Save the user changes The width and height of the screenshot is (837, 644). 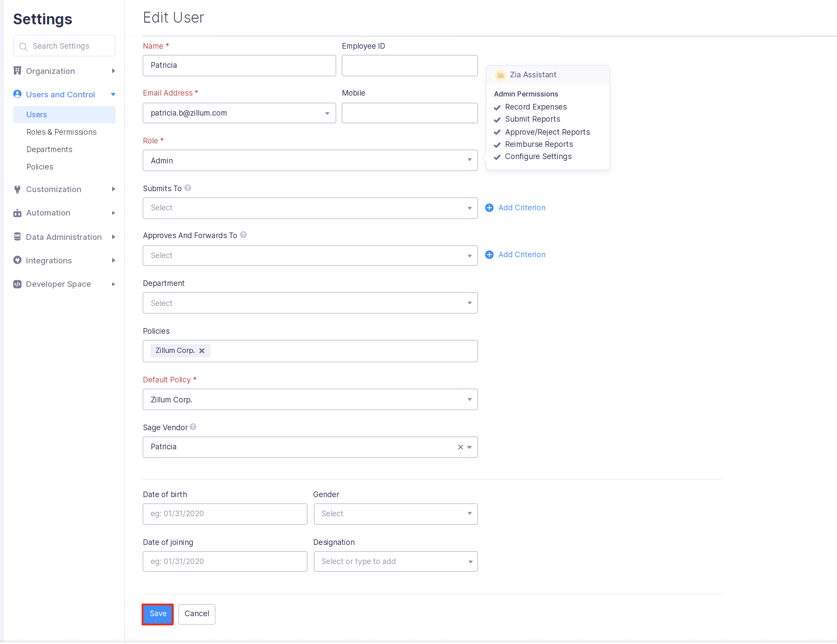pyautogui.click(x=158, y=614)
